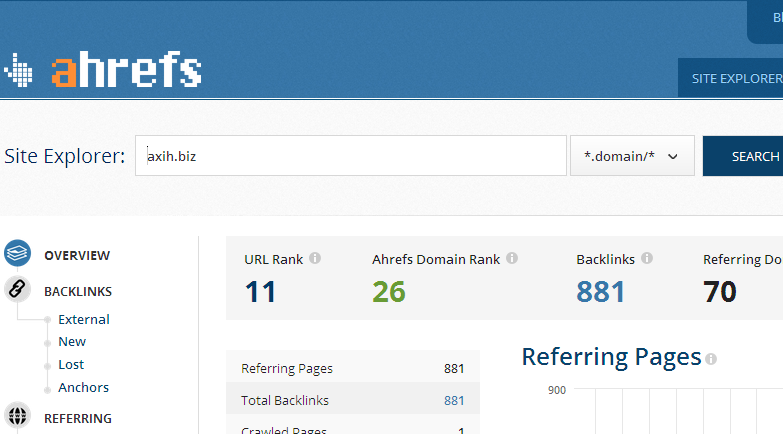This screenshot has height=434, width=783.
Task: Click the Site Explorer: label
Action: click(64, 156)
